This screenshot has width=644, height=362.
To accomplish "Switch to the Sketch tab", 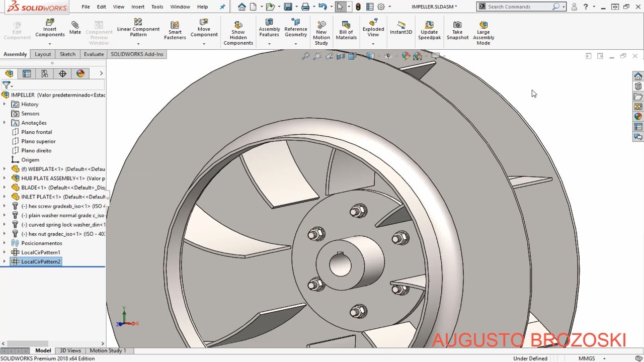I will (67, 54).
